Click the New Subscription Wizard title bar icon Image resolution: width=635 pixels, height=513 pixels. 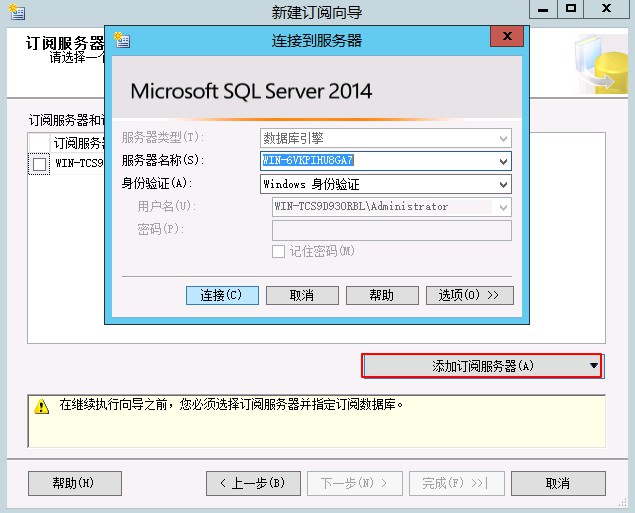point(16,11)
